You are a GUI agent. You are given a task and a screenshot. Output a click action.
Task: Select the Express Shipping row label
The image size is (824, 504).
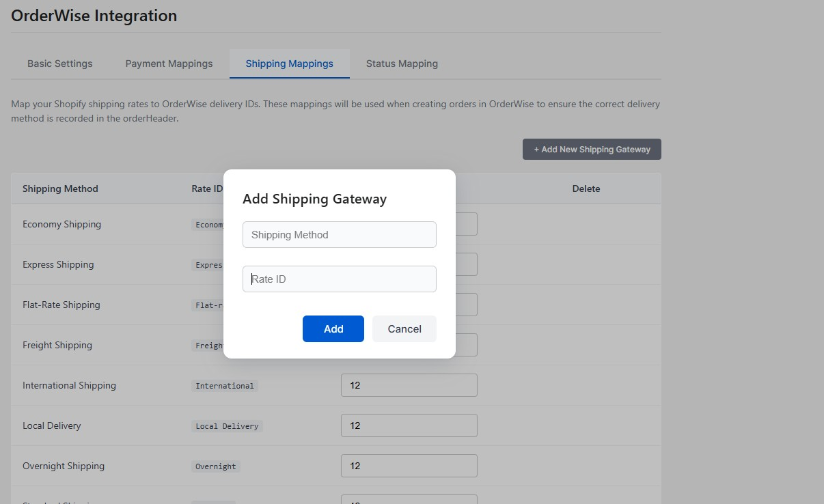tap(58, 264)
